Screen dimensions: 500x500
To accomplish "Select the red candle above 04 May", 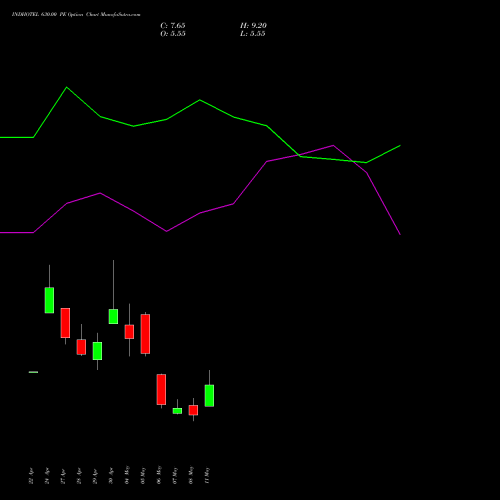I will tap(129, 332).
